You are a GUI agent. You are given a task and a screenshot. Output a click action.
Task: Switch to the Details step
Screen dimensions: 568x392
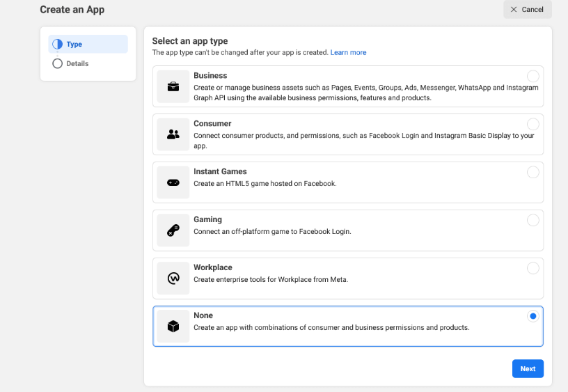coord(77,64)
